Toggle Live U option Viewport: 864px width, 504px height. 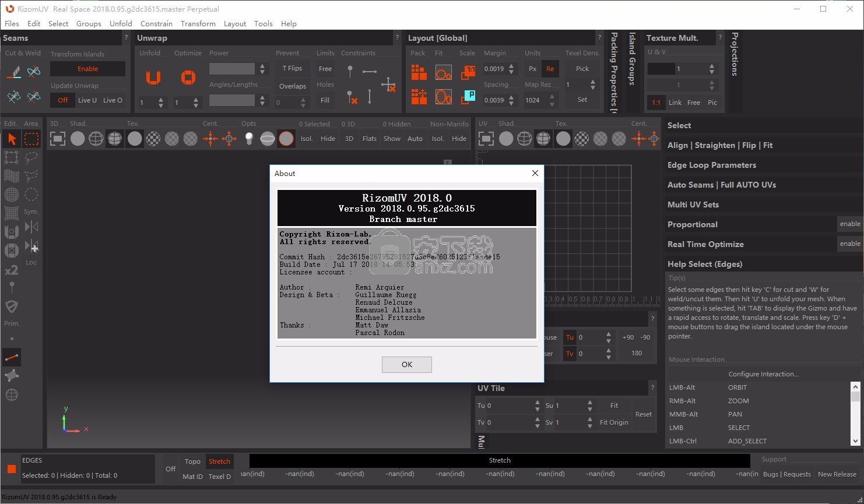[x=87, y=100]
